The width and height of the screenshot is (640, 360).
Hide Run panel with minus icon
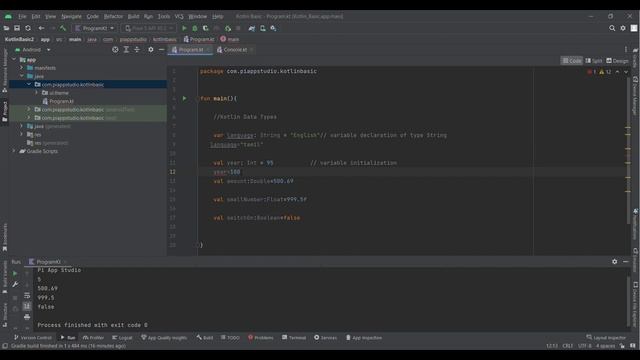626,262
